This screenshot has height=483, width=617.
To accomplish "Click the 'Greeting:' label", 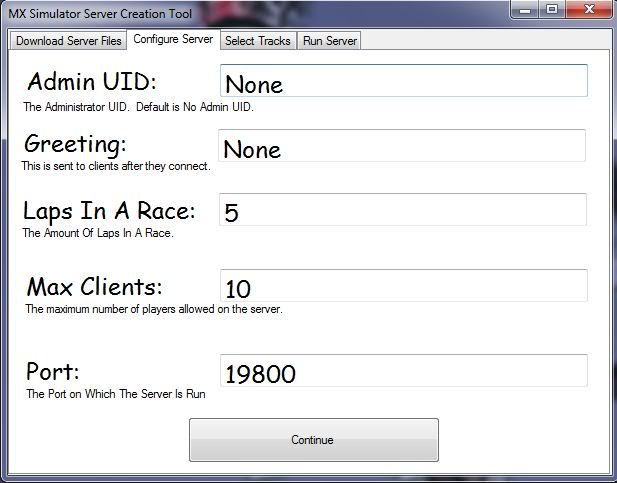I will point(75,144).
